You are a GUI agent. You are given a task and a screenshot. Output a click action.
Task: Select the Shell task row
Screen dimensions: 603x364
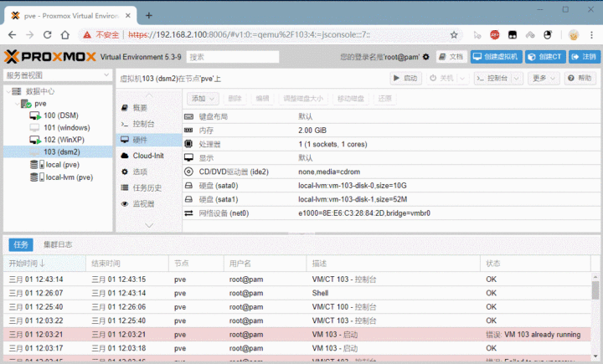point(297,293)
